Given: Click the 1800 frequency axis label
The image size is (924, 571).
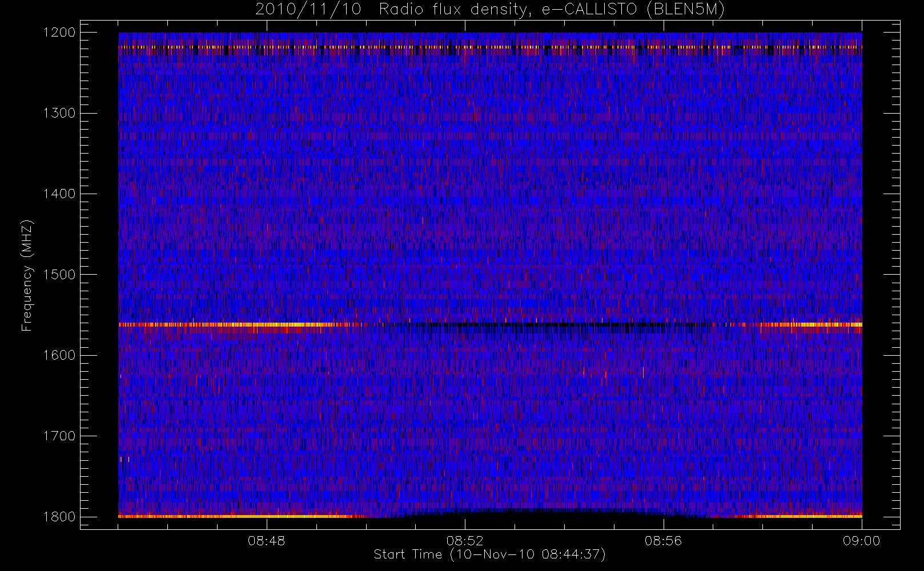Looking at the screenshot, I should tap(59, 517).
